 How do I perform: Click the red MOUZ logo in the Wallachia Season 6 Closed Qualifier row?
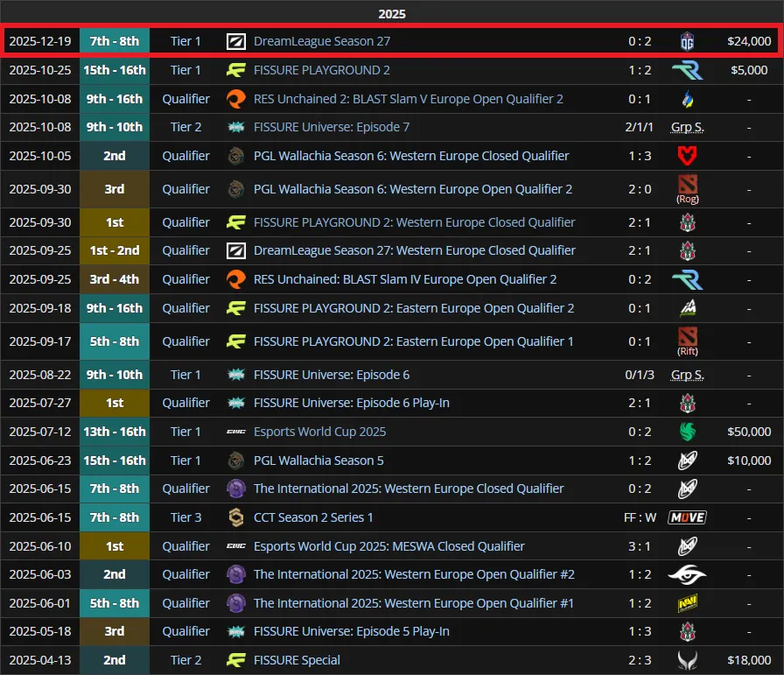[x=688, y=156]
